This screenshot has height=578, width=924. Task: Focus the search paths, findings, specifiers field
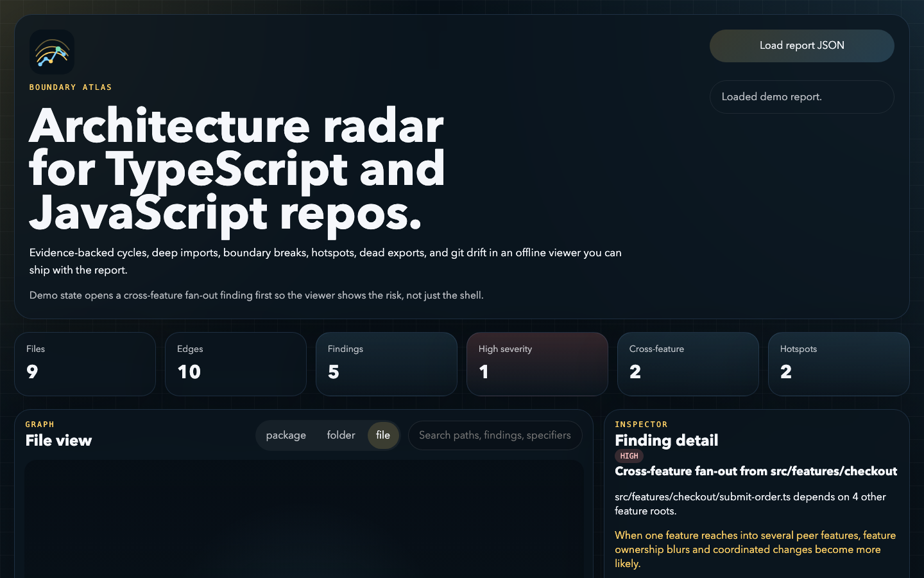(495, 435)
